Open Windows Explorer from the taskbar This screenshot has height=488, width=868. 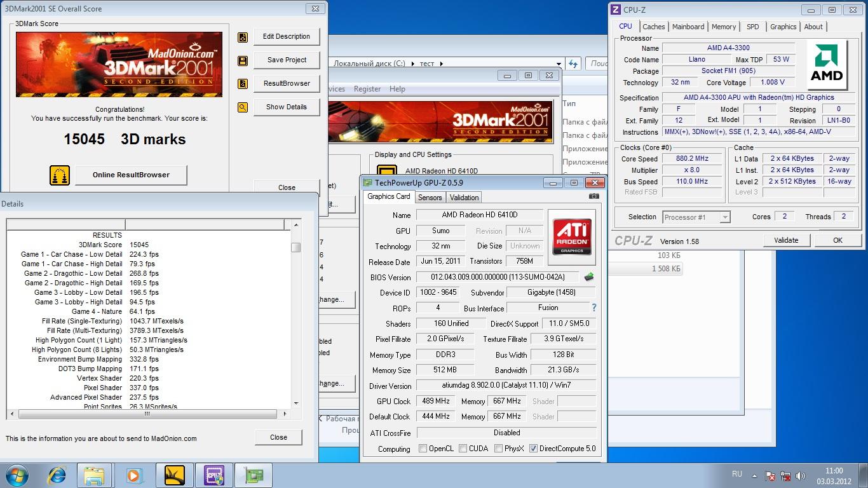[94, 475]
